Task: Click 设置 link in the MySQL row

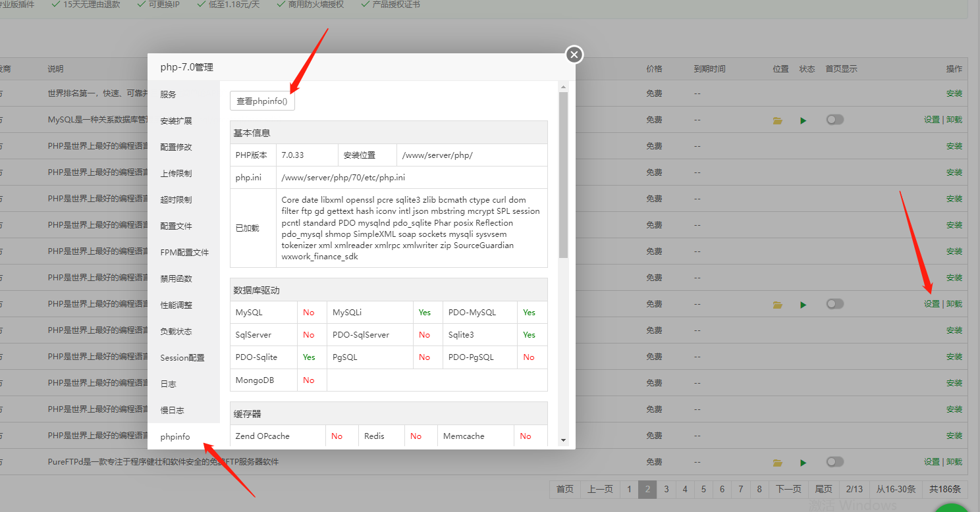Action: (931, 120)
